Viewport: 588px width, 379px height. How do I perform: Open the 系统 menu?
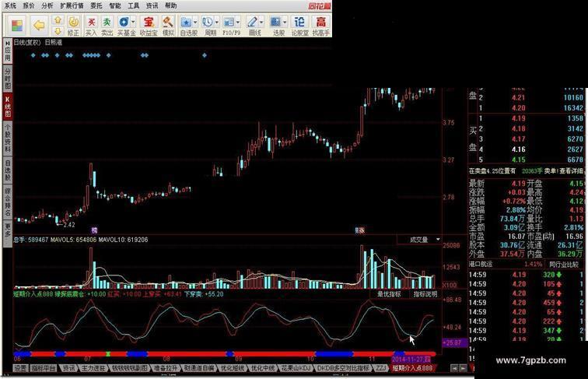tap(10, 5)
